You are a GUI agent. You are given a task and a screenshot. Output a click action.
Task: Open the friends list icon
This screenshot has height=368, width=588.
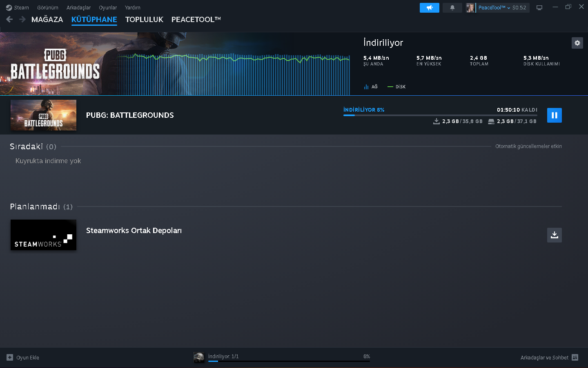[575, 357]
